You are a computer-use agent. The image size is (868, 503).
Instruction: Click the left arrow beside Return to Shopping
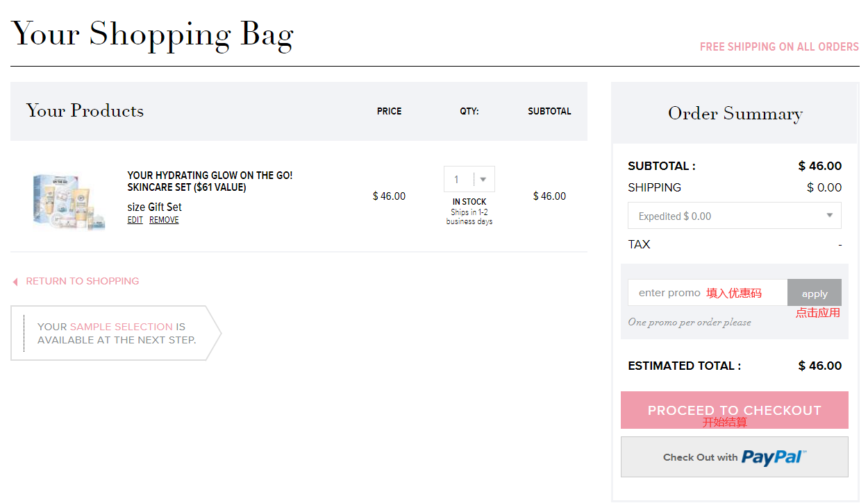click(x=15, y=282)
